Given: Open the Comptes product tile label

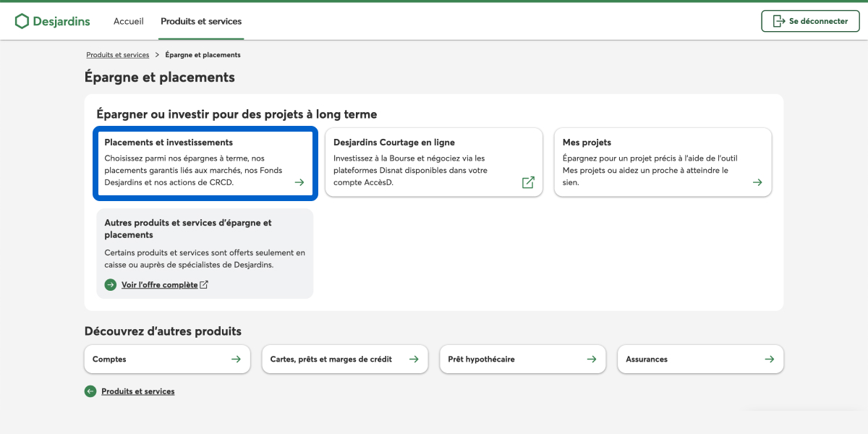Looking at the screenshot, I should [109, 359].
